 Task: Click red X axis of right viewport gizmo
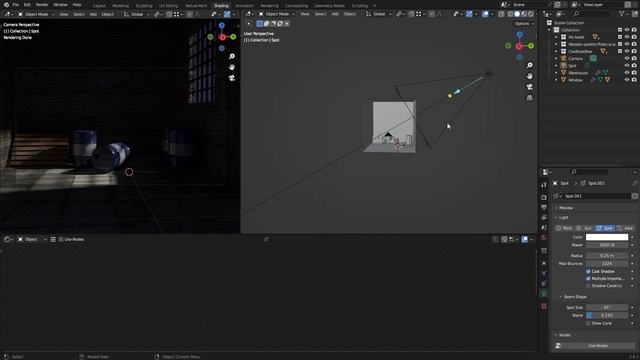click(x=519, y=46)
